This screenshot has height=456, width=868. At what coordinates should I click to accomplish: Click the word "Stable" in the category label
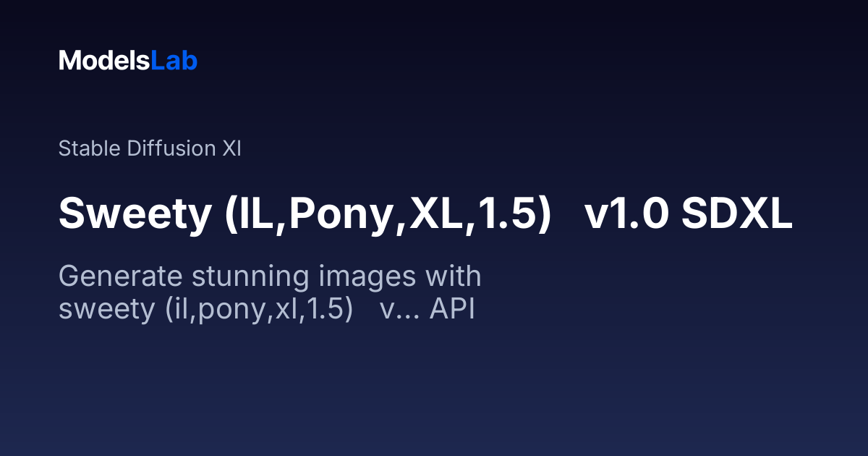pos(90,149)
